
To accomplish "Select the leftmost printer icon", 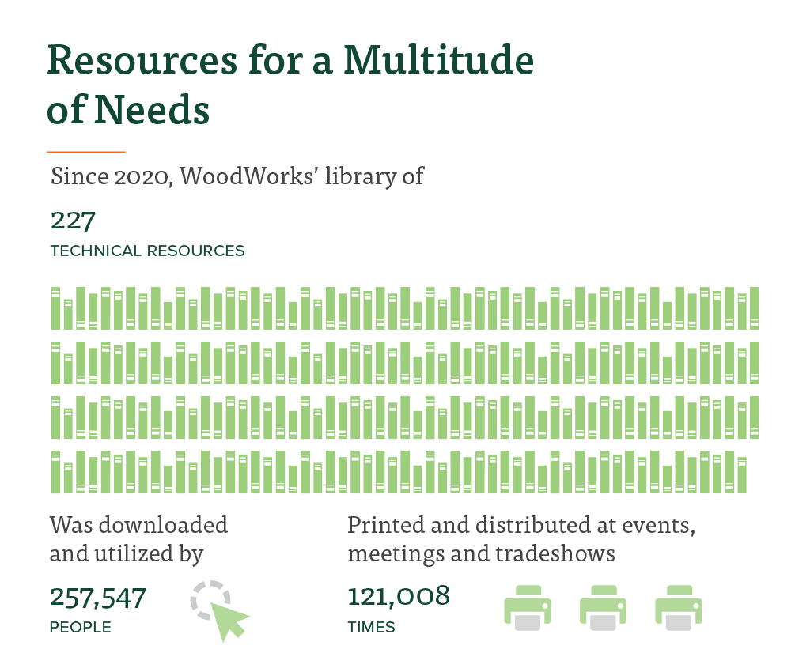I will point(528,608).
